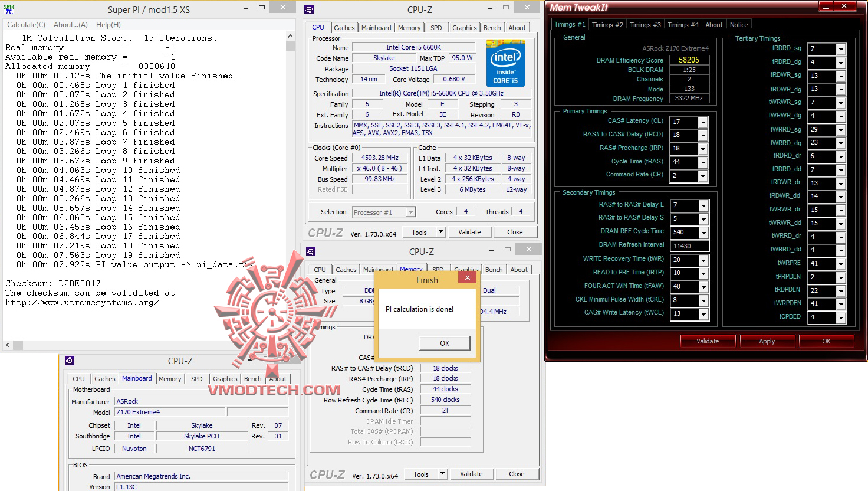The image size is (868, 491).
Task: Click OK in Mem TweakIt
Action: click(826, 341)
